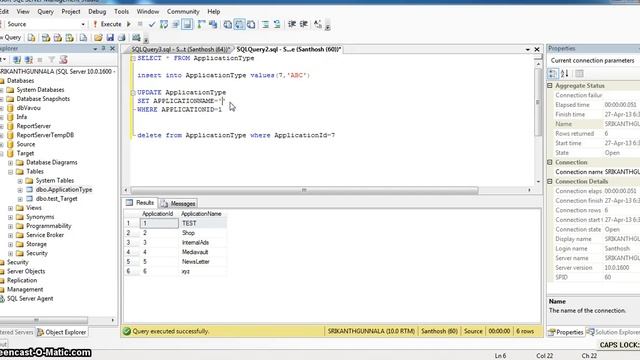
Task: Uncomment the selected lines
Action: coord(277,24)
